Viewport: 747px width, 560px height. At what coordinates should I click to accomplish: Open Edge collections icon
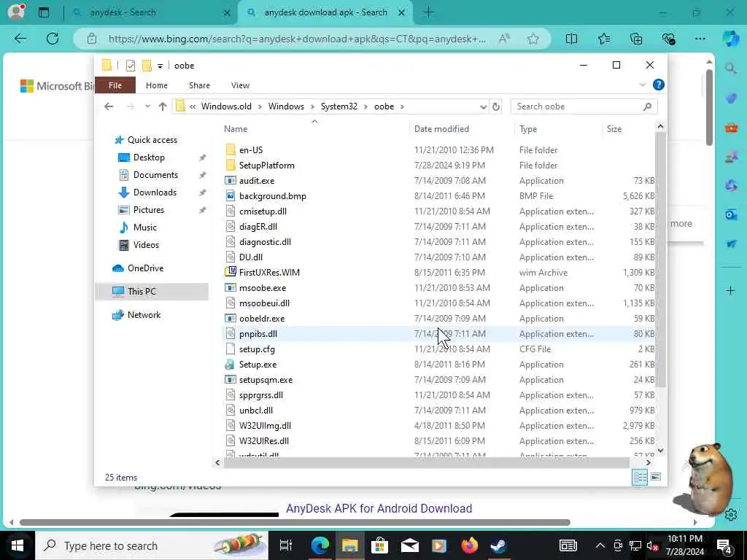point(636,39)
